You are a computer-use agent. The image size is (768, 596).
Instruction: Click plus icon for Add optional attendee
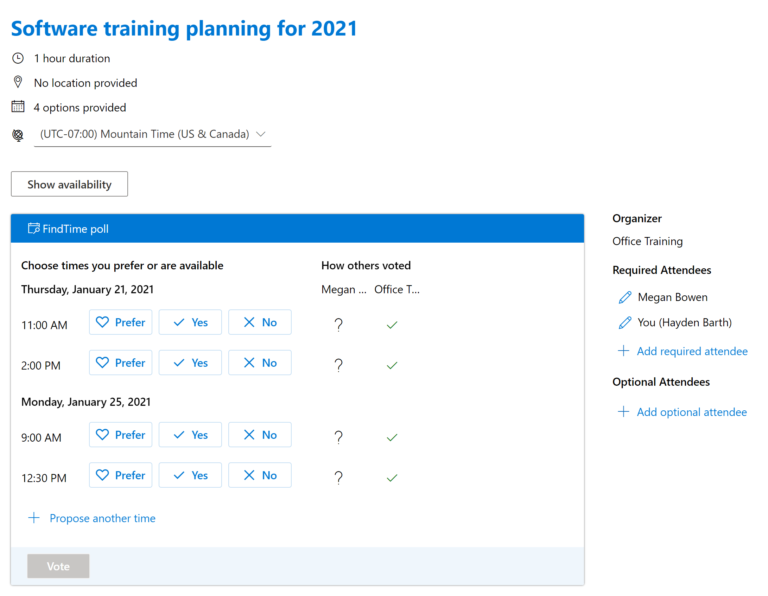click(x=623, y=411)
